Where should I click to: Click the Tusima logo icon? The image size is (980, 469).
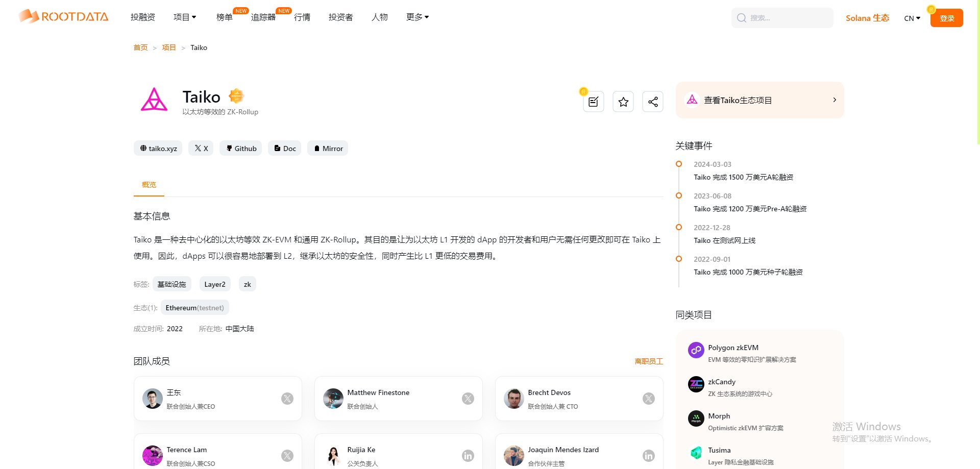tap(696, 453)
